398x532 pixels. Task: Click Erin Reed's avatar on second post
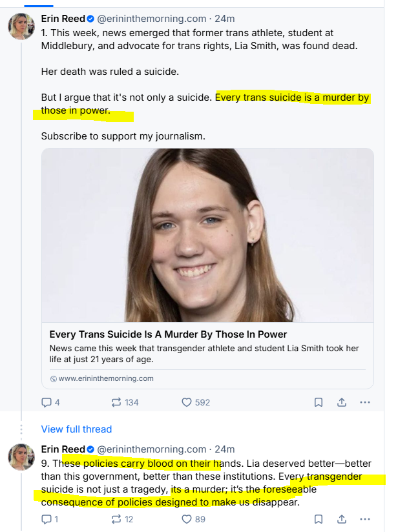(21, 456)
